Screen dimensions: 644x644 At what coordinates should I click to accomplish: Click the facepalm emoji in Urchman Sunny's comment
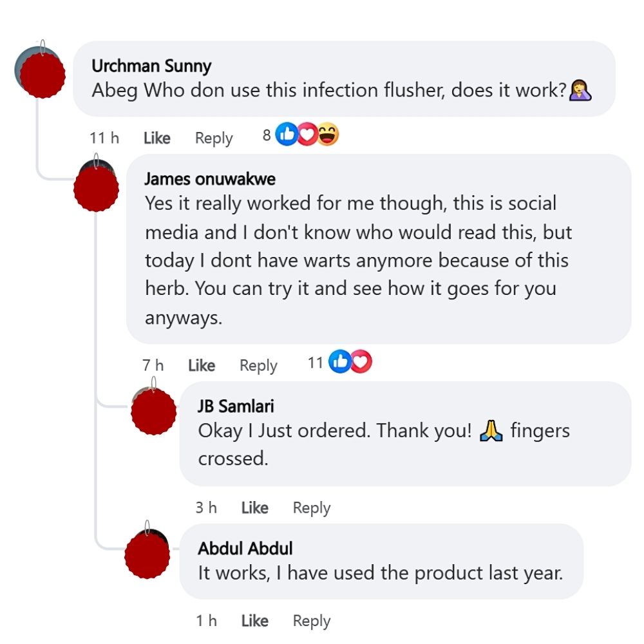(x=581, y=90)
